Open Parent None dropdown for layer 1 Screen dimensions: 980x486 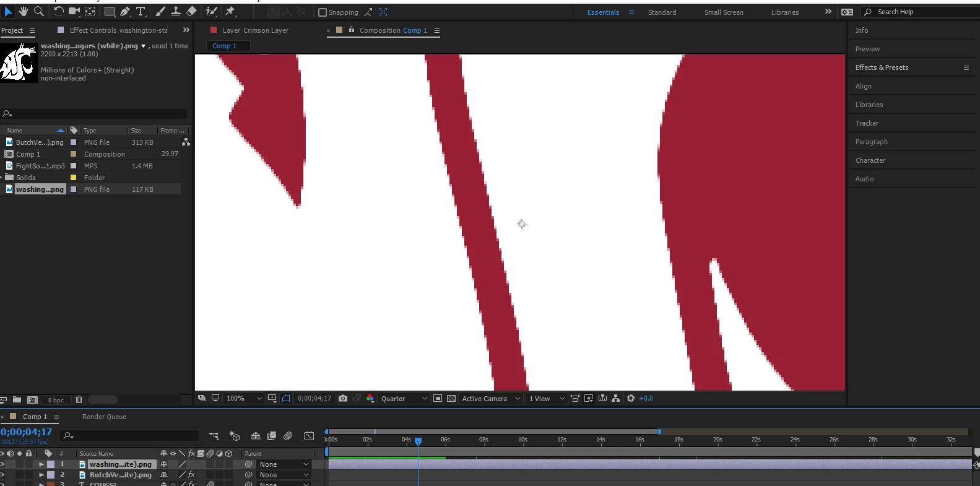click(x=284, y=464)
